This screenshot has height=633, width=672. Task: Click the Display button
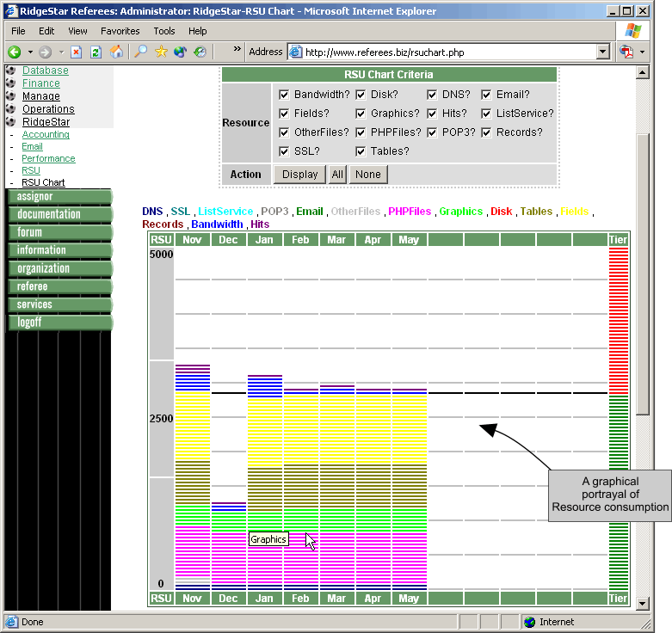click(300, 175)
